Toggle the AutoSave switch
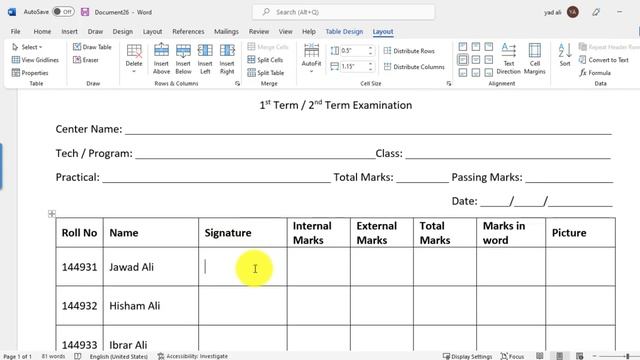Image resolution: width=640 pixels, height=360 pixels. pyautogui.click(x=63, y=12)
